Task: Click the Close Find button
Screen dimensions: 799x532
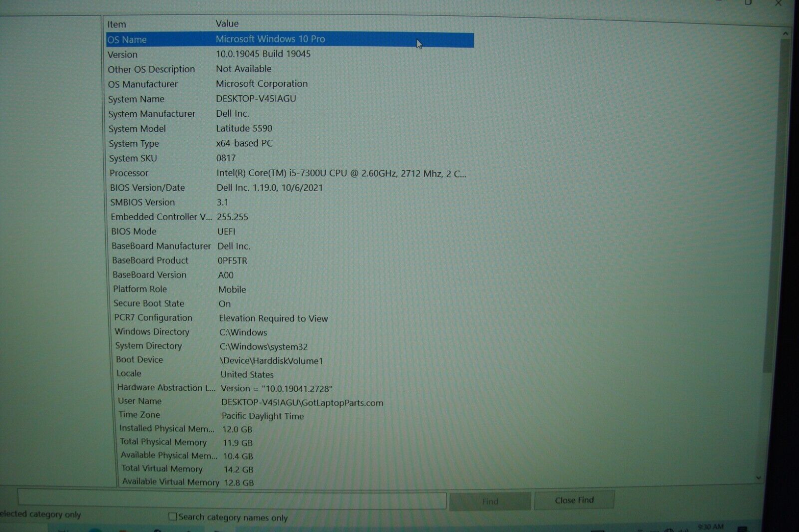Action: (x=574, y=500)
